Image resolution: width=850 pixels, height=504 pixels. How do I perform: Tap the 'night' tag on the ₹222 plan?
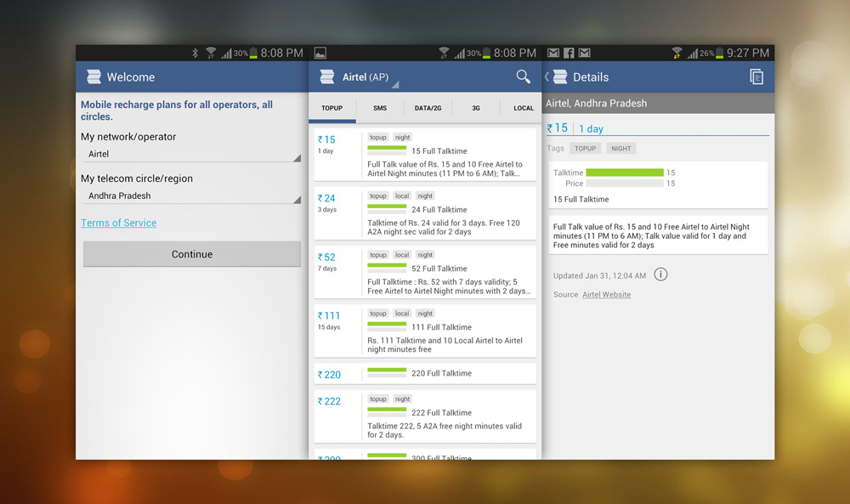coord(403,399)
